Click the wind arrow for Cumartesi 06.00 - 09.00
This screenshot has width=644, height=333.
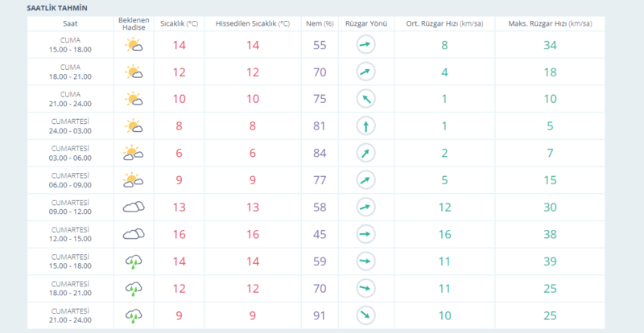[366, 180]
